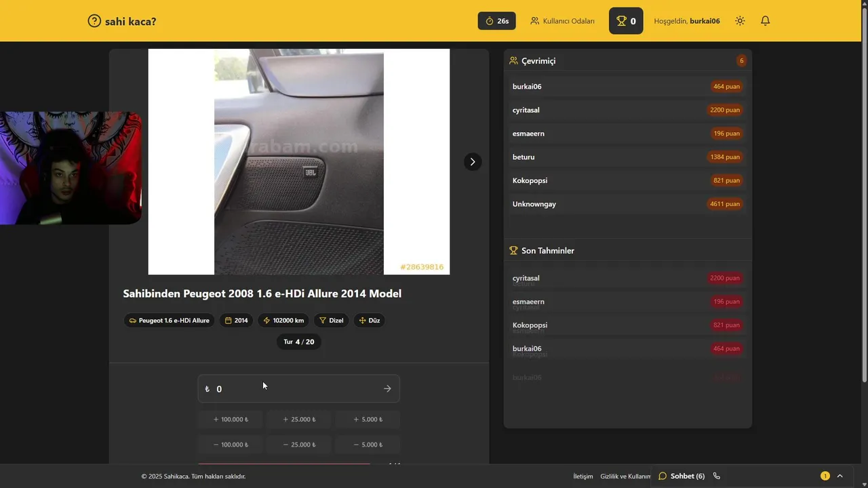Add 100.000 ₺ to guess
This screenshot has width=868, height=488.
pos(231,420)
